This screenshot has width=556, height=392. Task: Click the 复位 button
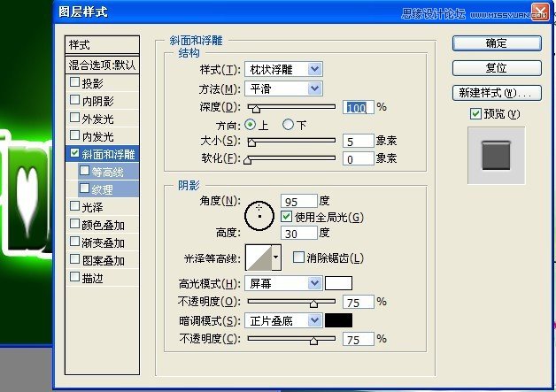(497, 68)
